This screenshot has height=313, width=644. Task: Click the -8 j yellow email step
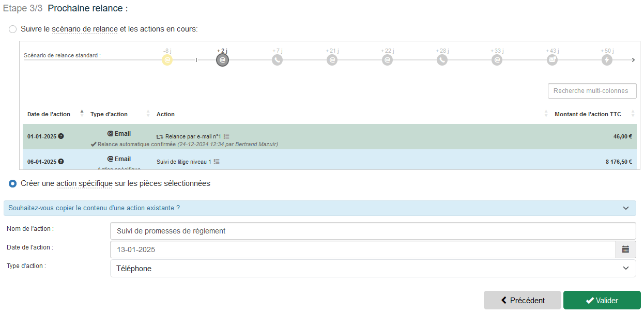[x=167, y=60]
